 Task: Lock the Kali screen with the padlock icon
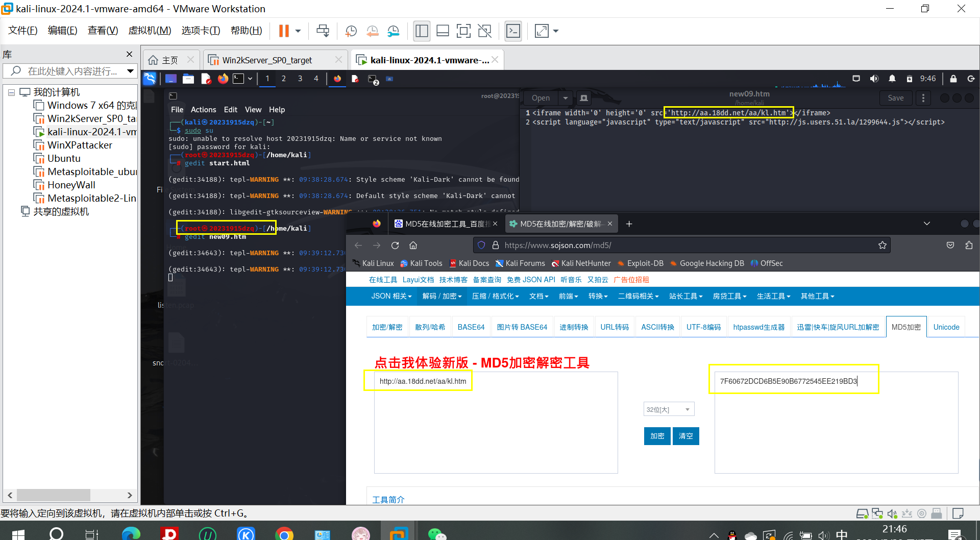pos(953,79)
